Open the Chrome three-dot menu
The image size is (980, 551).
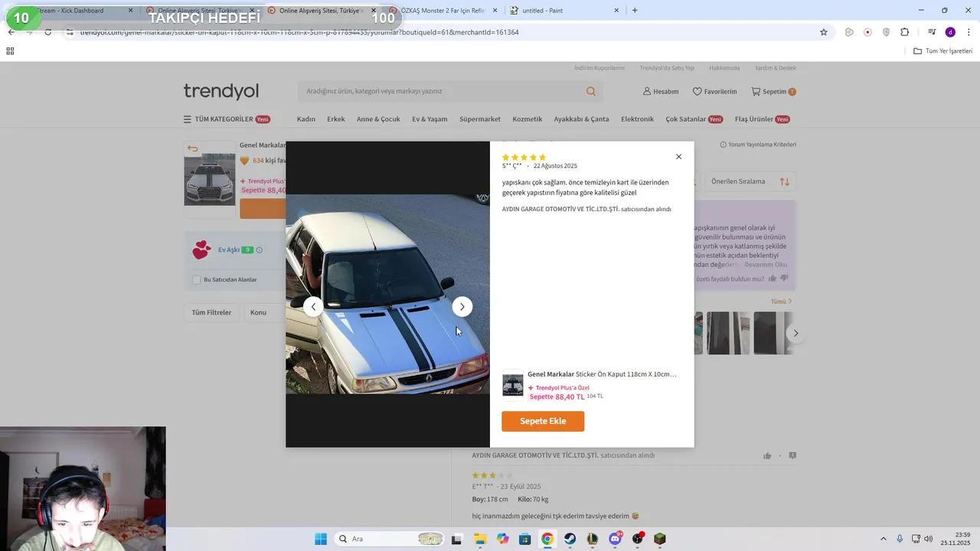(x=969, y=32)
